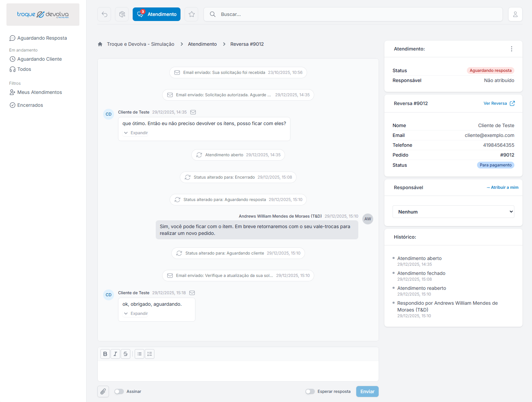Expand the 'ok, obrigado, aguardando' message
The height and width of the screenshot is (402, 532).
[x=136, y=314]
